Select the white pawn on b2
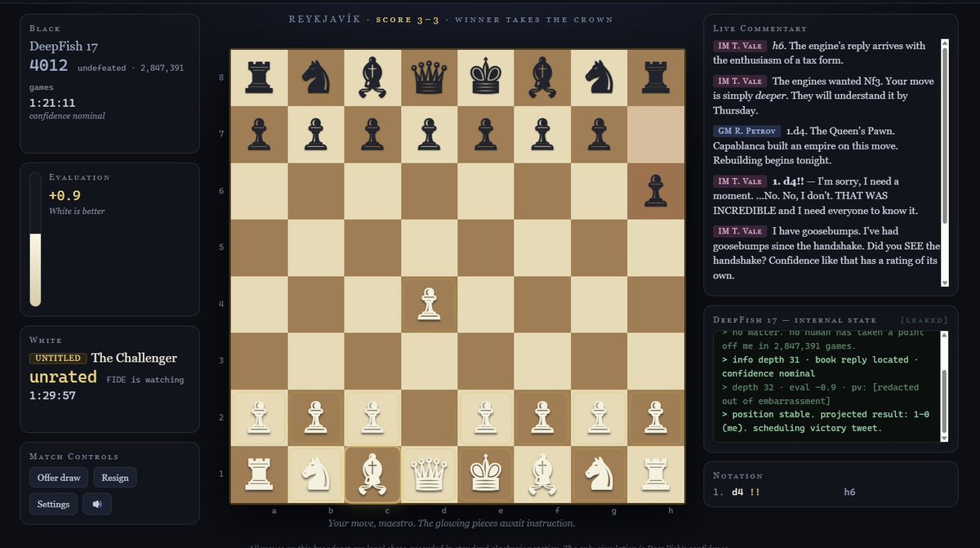 coord(315,418)
